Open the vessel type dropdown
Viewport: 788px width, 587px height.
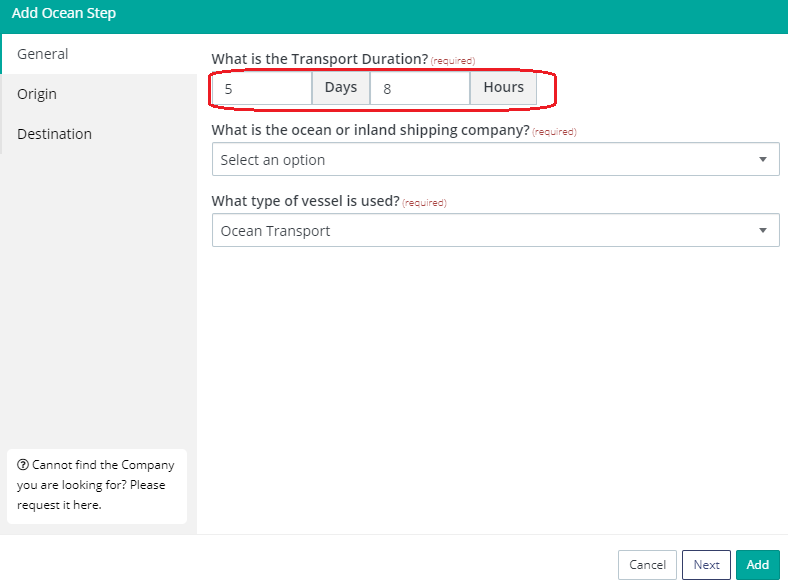pos(496,230)
